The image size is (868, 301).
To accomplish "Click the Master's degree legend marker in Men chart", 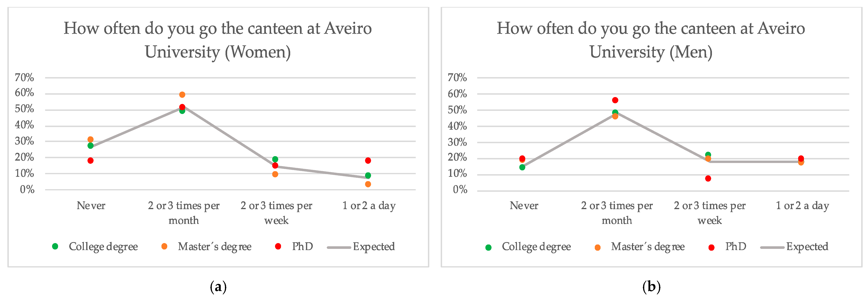I will tap(598, 248).
